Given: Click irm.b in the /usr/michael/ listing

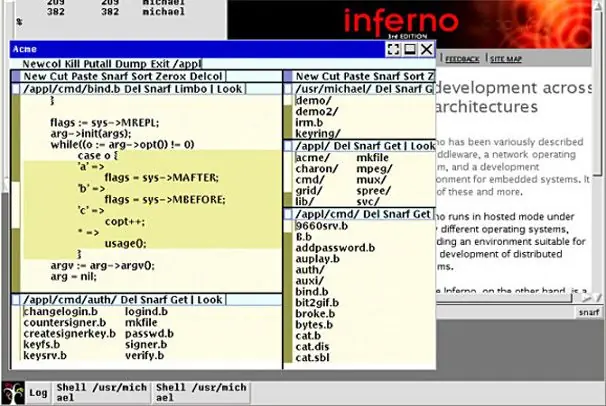Looking at the screenshot, I should tap(309, 122).
